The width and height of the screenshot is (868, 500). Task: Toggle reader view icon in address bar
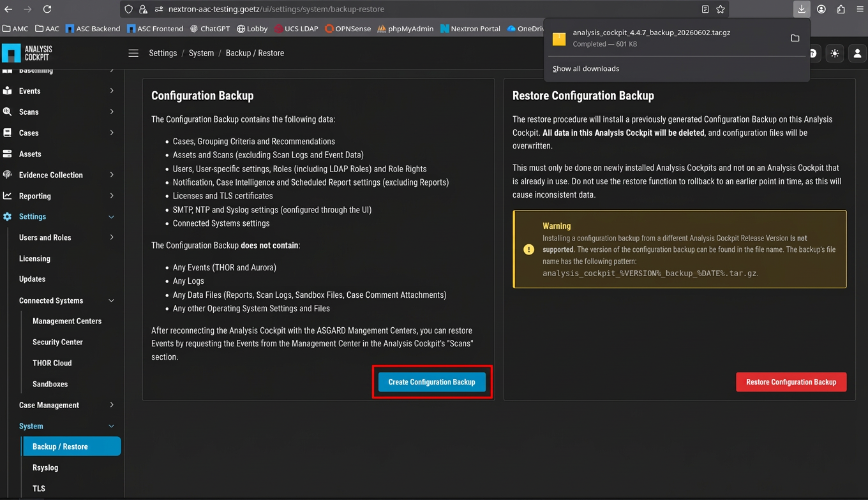705,10
